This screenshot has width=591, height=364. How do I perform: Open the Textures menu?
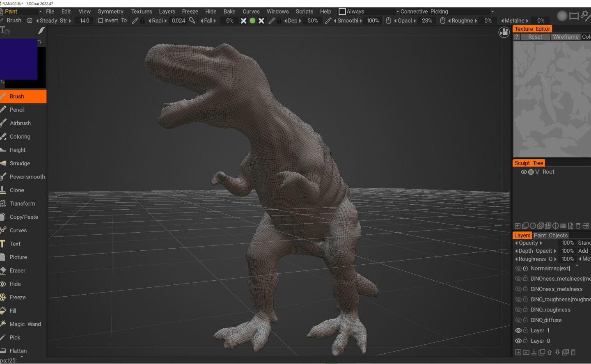tap(142, 11)
